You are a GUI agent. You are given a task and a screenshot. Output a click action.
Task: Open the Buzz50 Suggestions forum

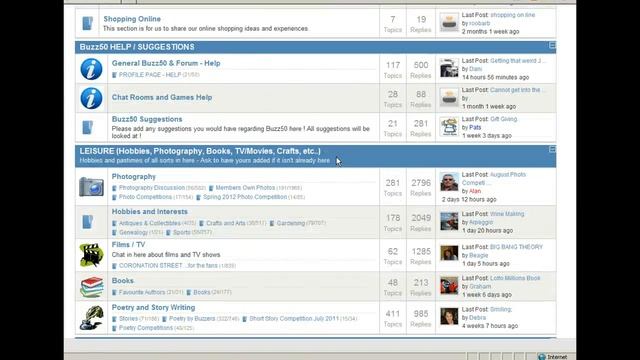click(147, 119)
